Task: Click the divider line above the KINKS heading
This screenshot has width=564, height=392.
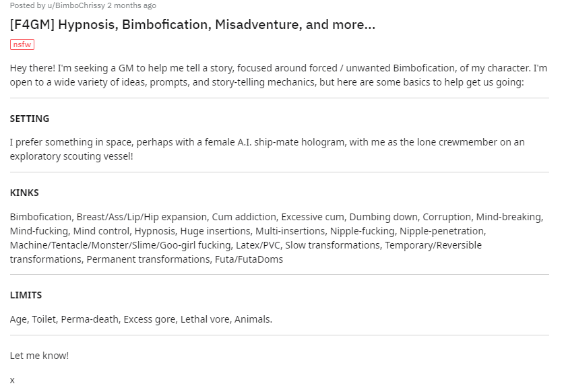Action: pos(279,172)
